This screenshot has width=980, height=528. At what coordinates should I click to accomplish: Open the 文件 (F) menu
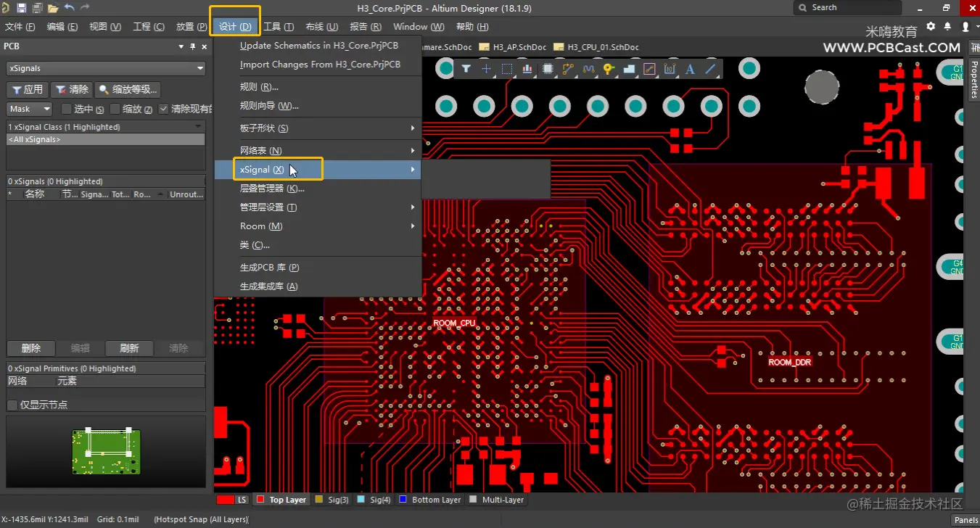[x=20, y=27]
